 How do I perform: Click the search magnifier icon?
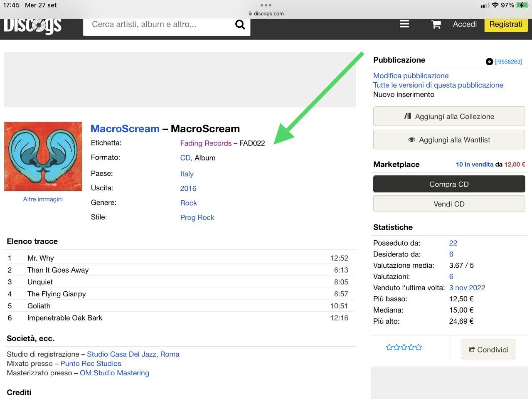240,25
